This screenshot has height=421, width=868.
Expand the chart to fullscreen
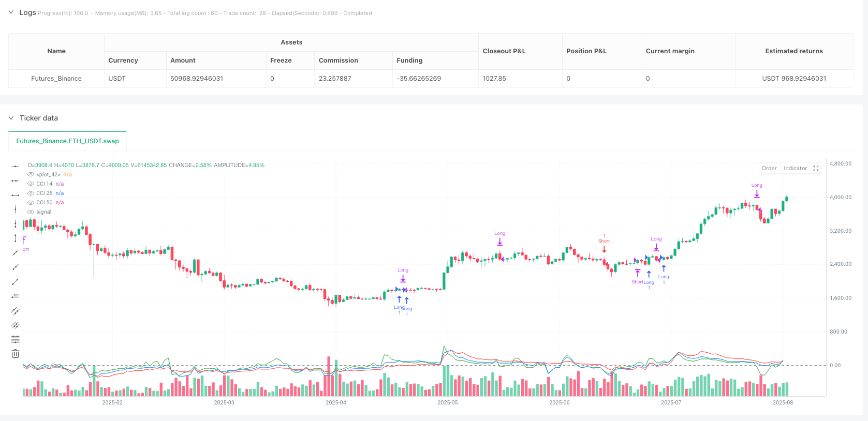(816, 169)
